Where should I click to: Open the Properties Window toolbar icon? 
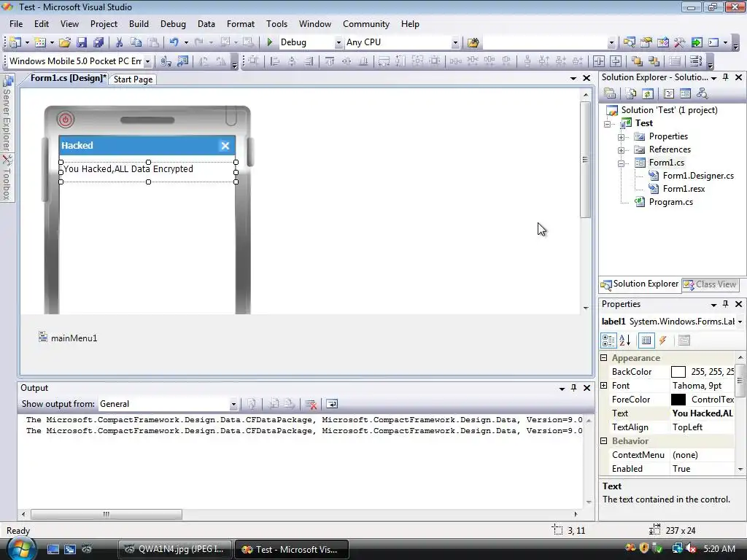click(646, 42)
